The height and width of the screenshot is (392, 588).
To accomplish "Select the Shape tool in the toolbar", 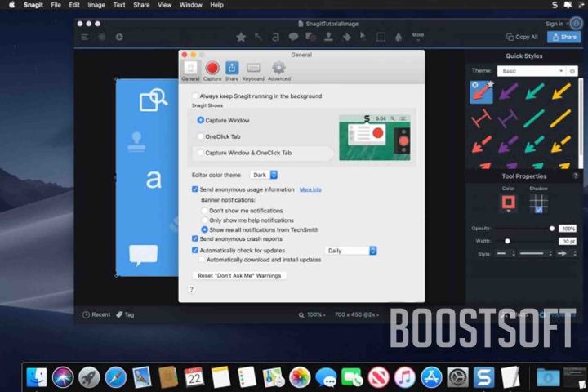I will point(310,37).
